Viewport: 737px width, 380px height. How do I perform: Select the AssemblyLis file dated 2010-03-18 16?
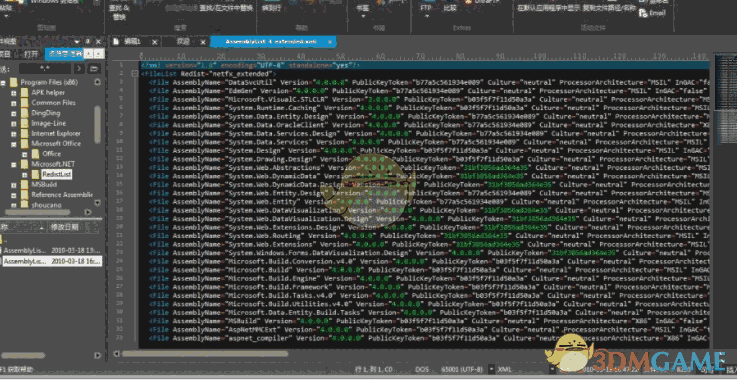[51, 261]
